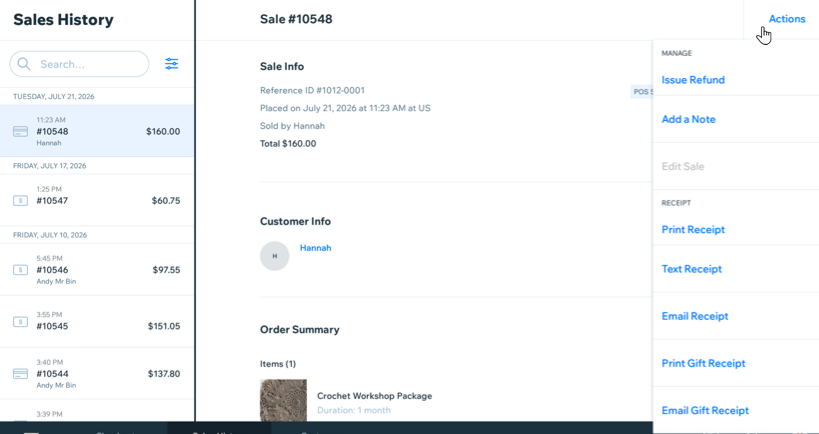Select Issue Refund from the menu
This screenshot has width=819, height=434.
(x=693, y=80)
